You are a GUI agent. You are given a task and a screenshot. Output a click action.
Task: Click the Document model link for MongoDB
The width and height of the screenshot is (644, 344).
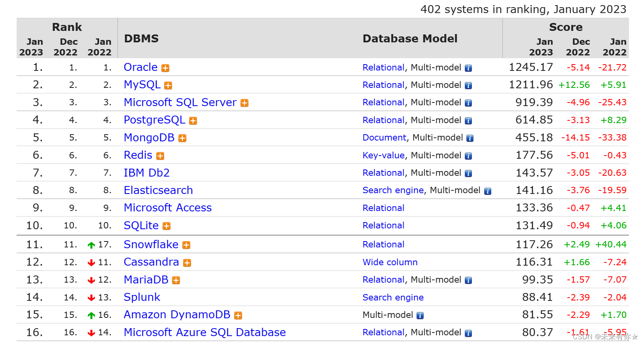[385, 137]
